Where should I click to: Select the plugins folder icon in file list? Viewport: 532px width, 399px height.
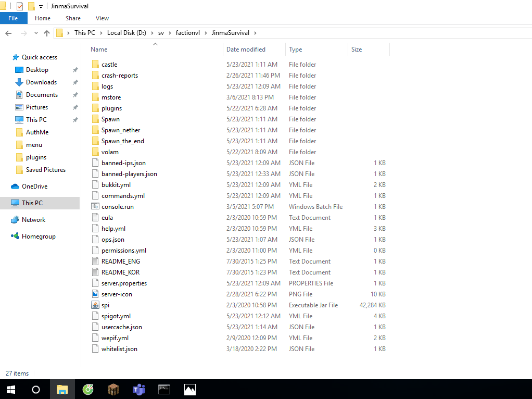(x=95, y=108)
